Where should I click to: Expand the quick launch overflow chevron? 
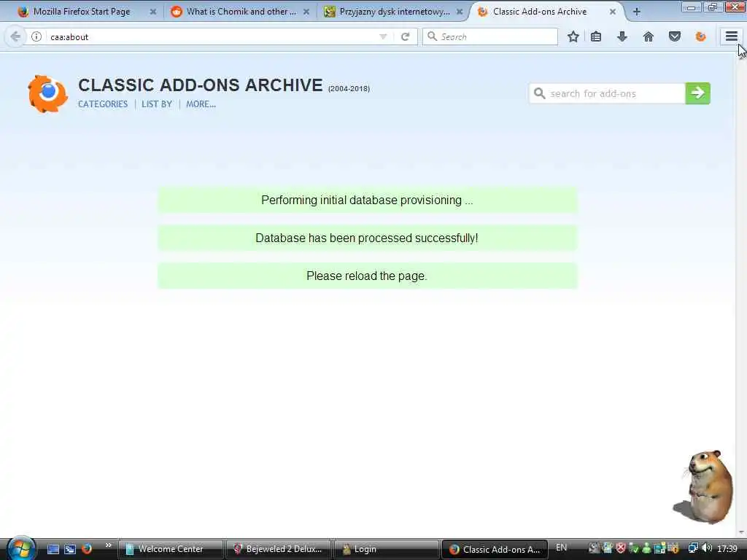[x=108, y=545]
